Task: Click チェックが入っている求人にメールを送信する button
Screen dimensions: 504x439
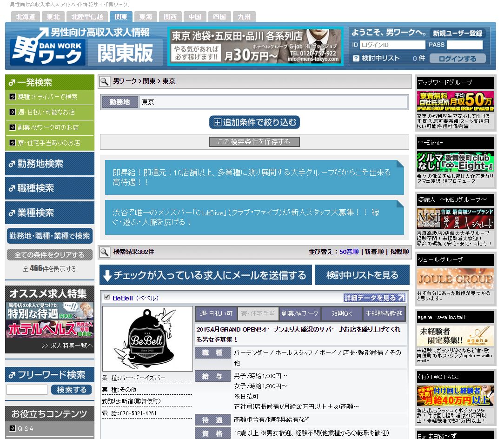Action: click(206, 275)
